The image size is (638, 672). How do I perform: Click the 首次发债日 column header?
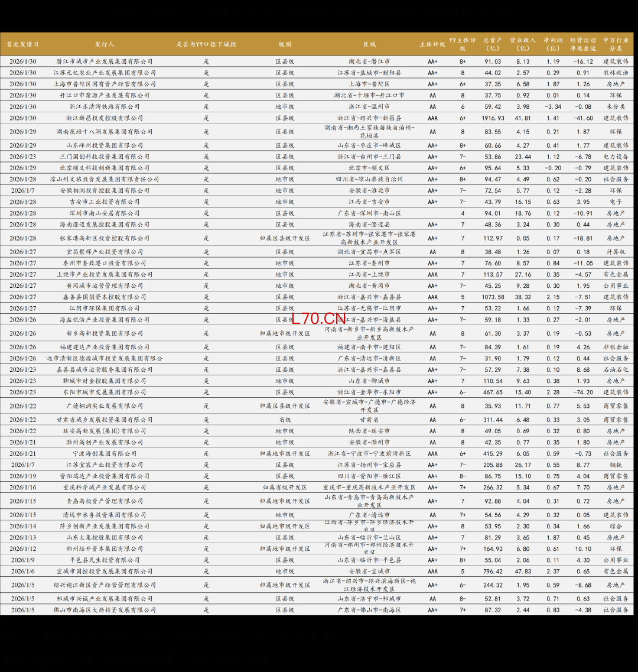pos(23,44)
